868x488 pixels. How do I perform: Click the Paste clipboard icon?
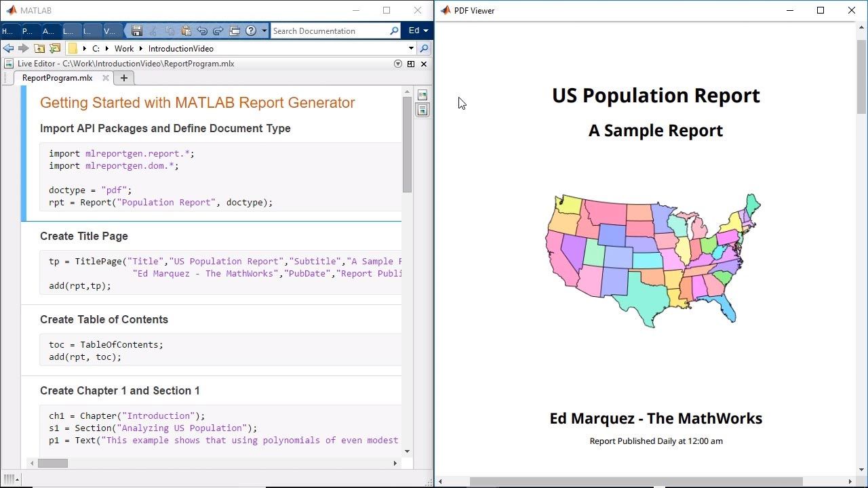pyautogui.click(x=186, y=30)
